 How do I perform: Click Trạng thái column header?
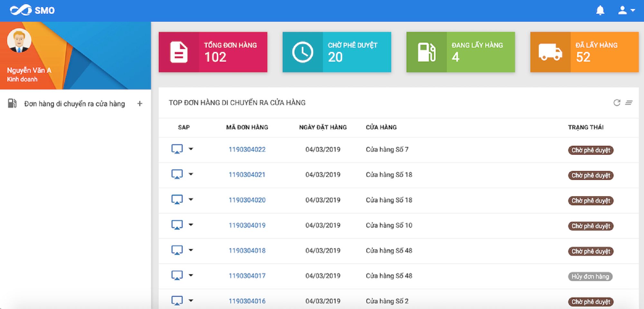tap(586, 127)
